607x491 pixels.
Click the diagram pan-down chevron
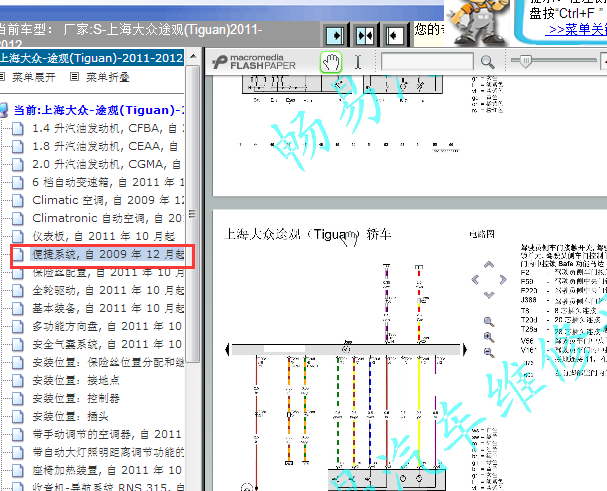[489, 295]
